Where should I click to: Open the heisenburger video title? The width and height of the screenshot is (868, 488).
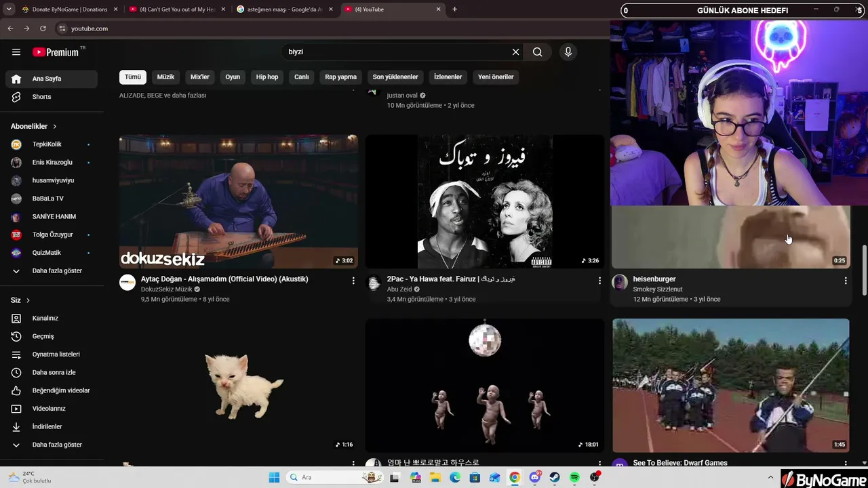click(654, 279)
